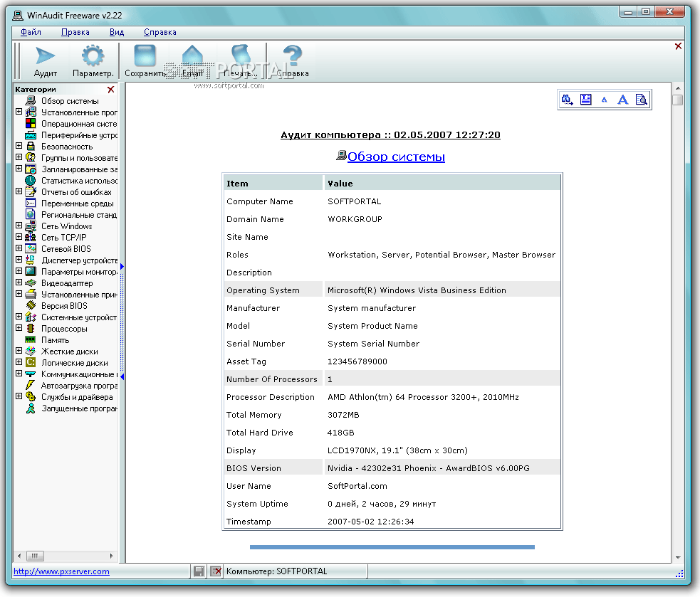Click report vertical scrollbar down arrow
The height and width of the screenshot is (597, 700).
[x=678, y=558]
